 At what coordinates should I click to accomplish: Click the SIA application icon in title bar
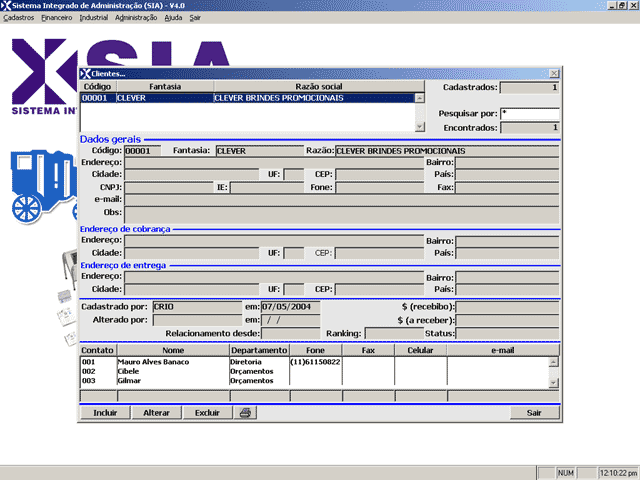tap(6, 5)
